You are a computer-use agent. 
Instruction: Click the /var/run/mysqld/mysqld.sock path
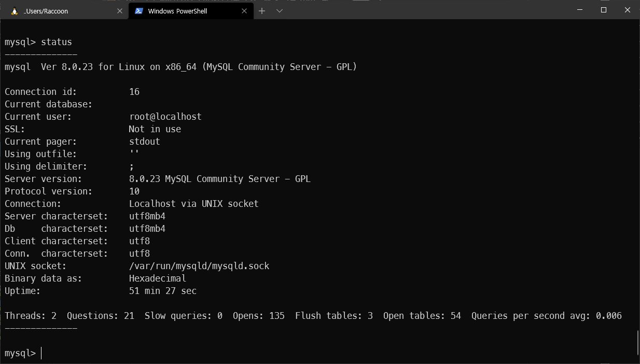199,266
